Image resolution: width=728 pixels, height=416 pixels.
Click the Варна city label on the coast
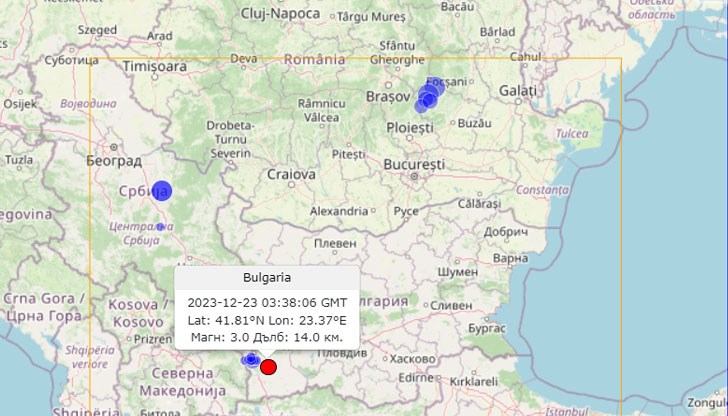(510, 257)
